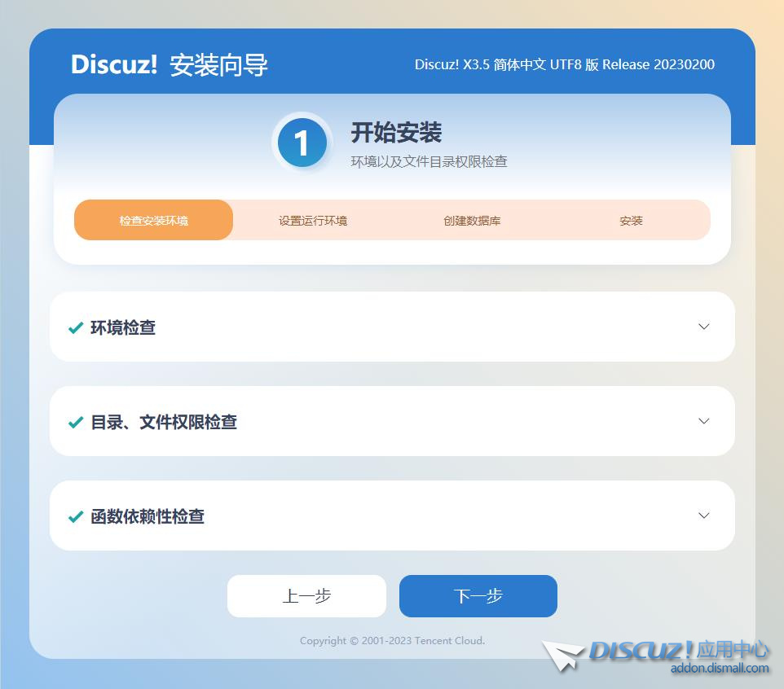Click the 目录、文件权限检查 green checkmark icon
The width and height of the screenshot is (784, 689).
pyautogui.click(x=76, y=422)
